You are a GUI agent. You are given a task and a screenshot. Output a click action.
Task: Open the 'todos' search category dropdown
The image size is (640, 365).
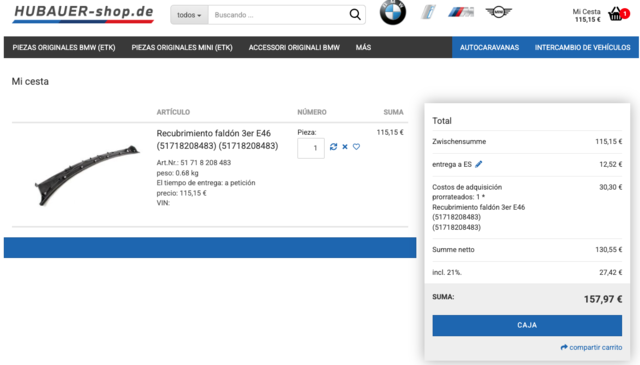(x=189, y=15)
